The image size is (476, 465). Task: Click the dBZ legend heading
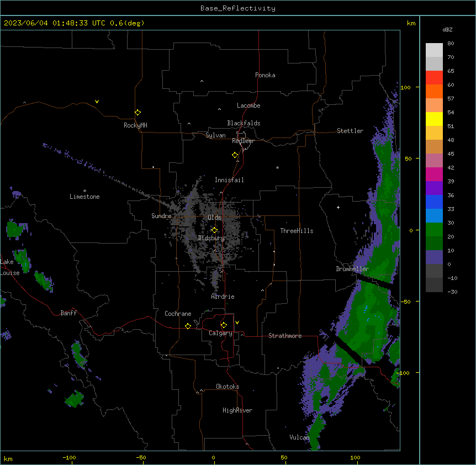[x=447, y=29]
